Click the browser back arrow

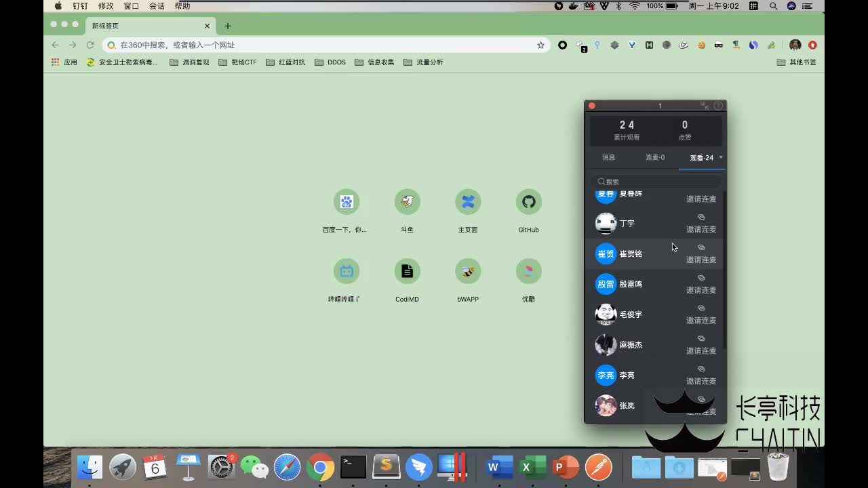point(56,45)
